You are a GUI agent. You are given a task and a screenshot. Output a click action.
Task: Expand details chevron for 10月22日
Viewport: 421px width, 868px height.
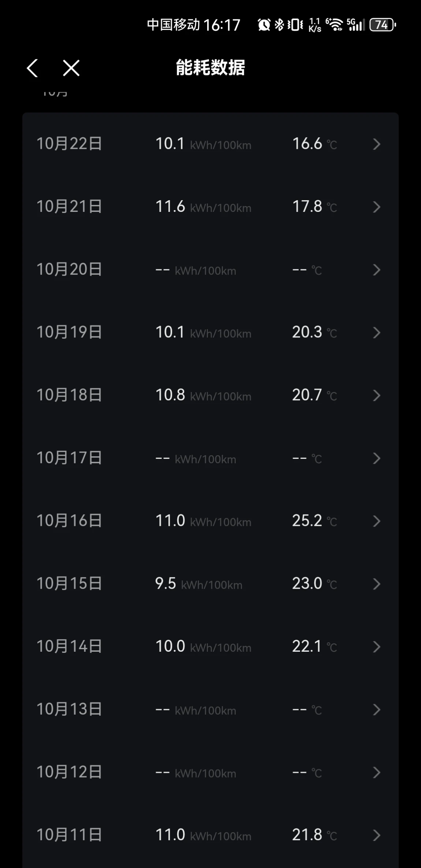[x=376, y=144]
